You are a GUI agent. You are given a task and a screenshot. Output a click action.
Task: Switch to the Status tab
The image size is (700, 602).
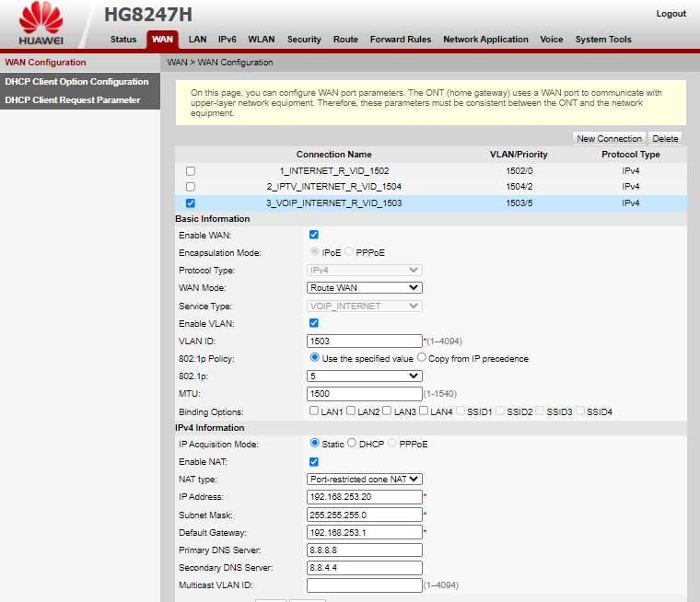123,40
